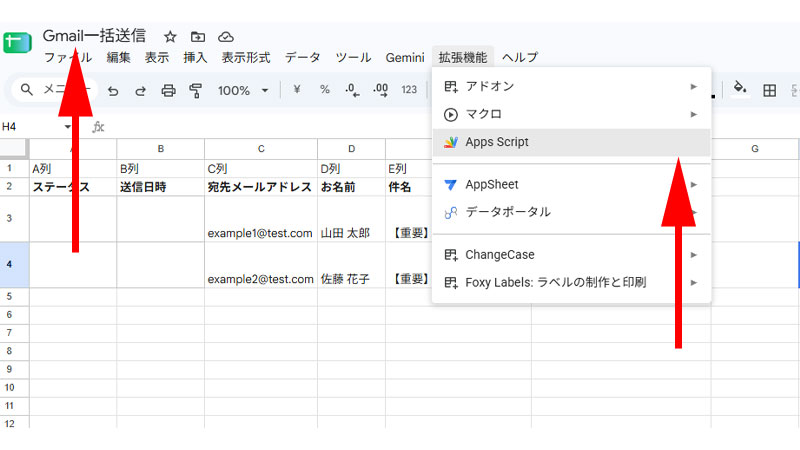Open Foxy Labels add-on submenu
This screenshot has width=800, height=450.
pyautogui.click(x=571, y=282)
